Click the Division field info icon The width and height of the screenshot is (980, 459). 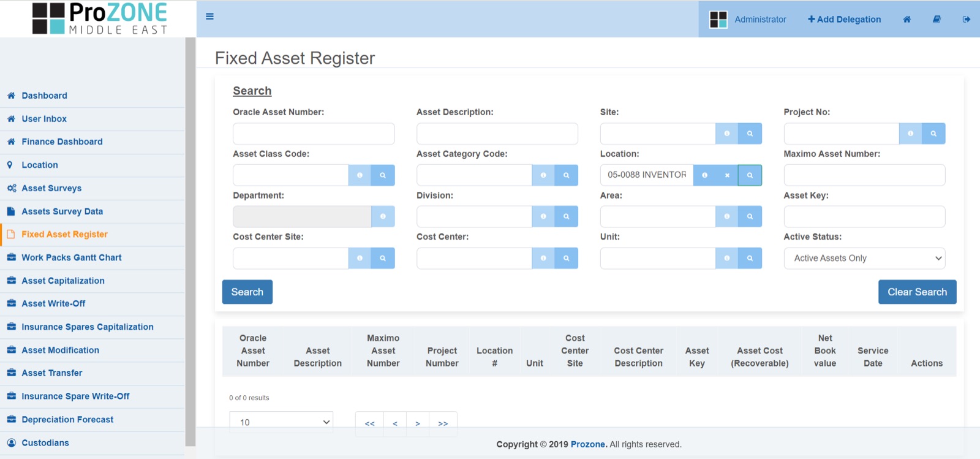pyautogui.click(x=543, y=216)
